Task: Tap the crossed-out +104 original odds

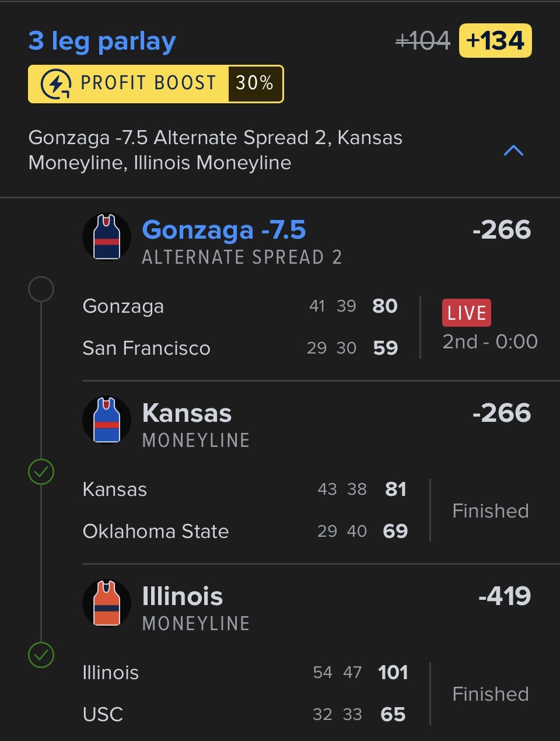Action: [423, 41]
